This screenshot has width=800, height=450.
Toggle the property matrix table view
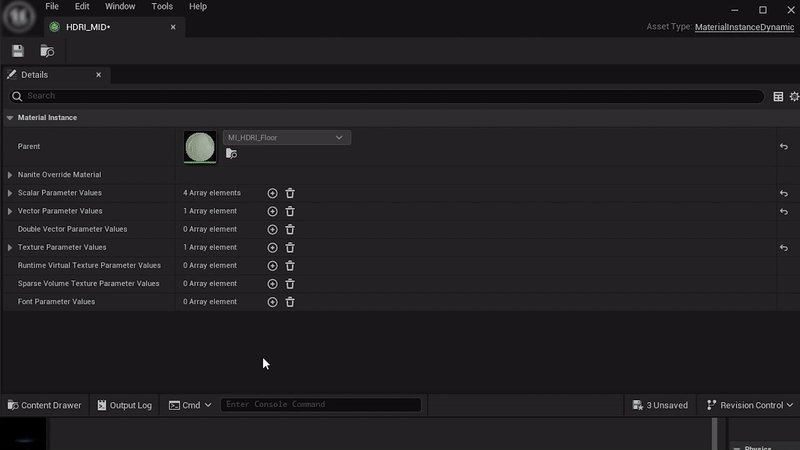pyautogui.click(x=778, y=96)
